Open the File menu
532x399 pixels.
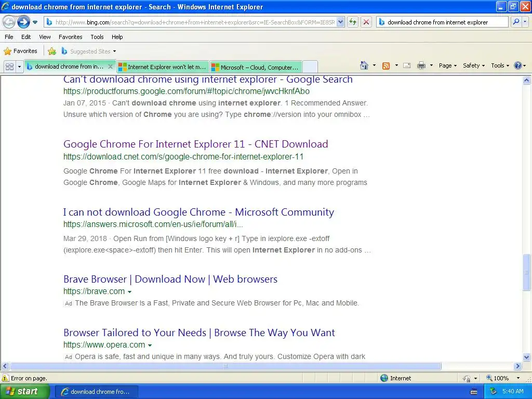pos(9,37)
